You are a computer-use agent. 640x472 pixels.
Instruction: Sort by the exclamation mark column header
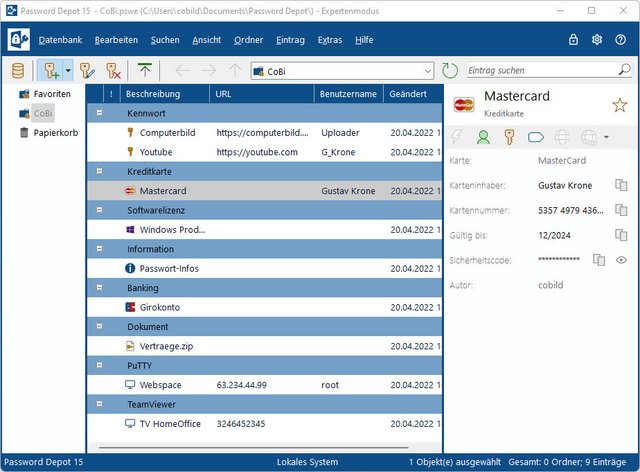click(111, 94)
